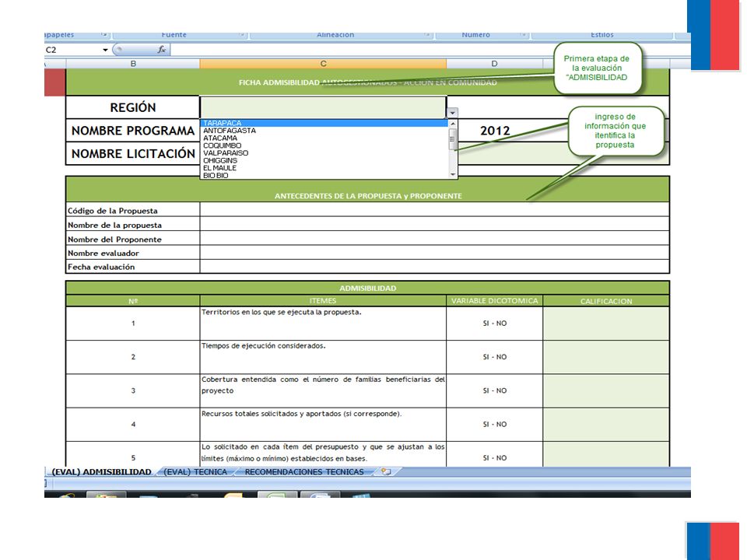Open the Fuente group dialog launcher
This screenshot has width=747, height=560.
[241, 35]
